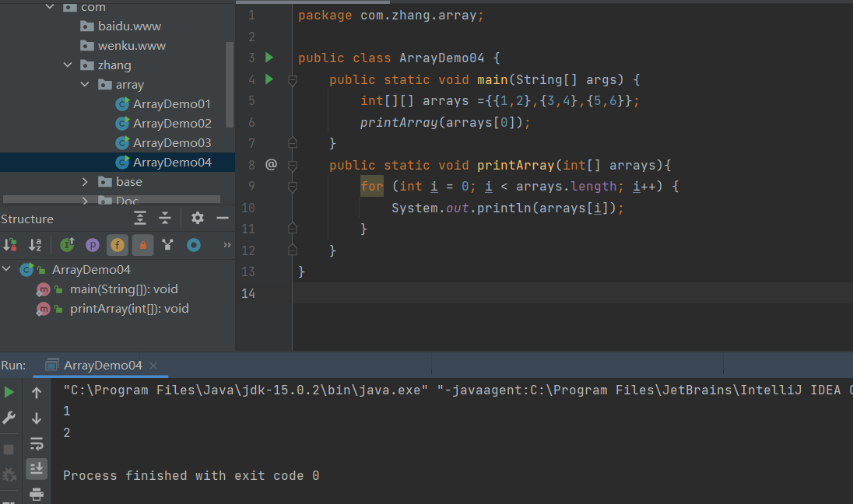Image resolution: width=853 pixels, height=504 pixels.
Task: Open ArrayDemo01 class file
Action: point(163,104)
